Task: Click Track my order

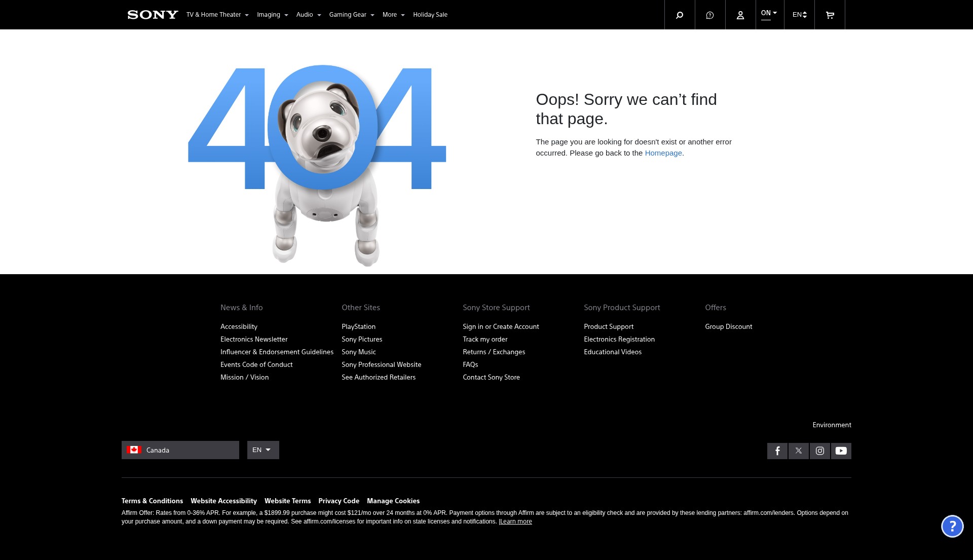Action: click(x=485, y=340)
